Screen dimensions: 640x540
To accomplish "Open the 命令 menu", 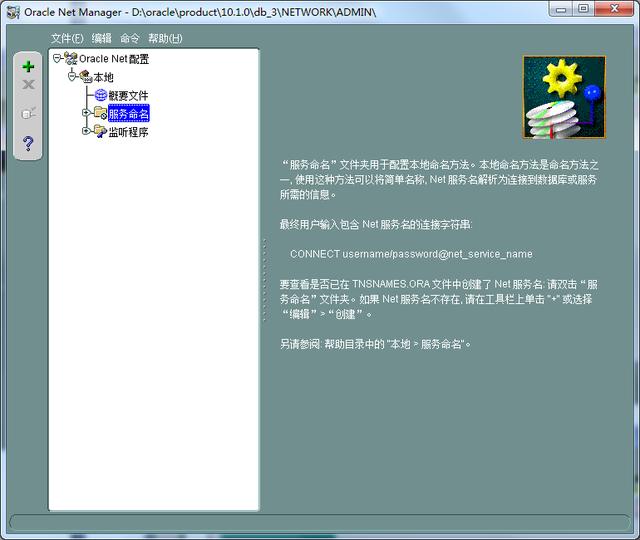I will pyautogui.click(x=130, y=38).
